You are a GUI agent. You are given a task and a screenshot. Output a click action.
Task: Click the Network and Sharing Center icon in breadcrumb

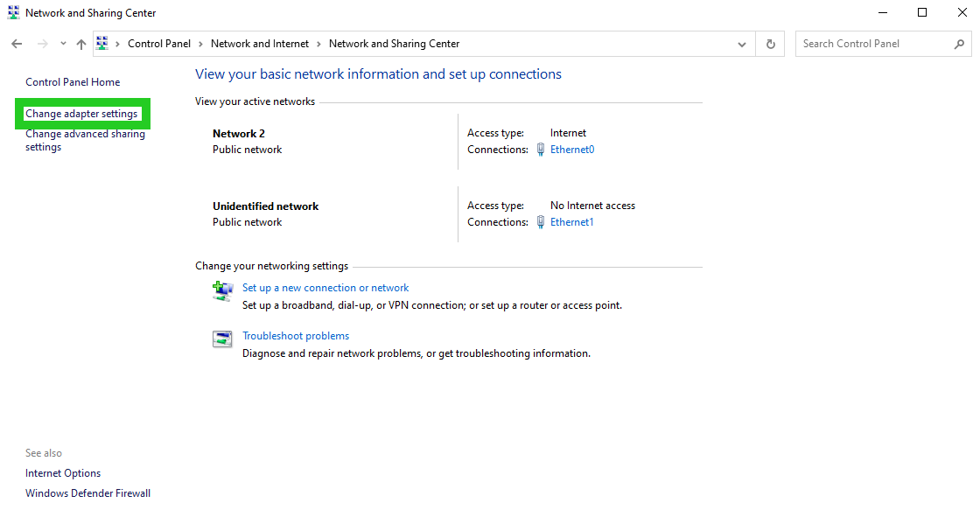101,43
